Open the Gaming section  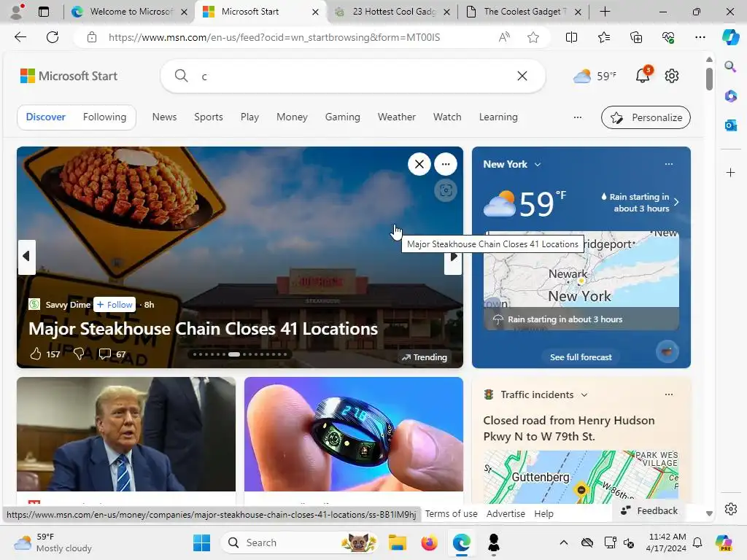(x=343, y=117)
